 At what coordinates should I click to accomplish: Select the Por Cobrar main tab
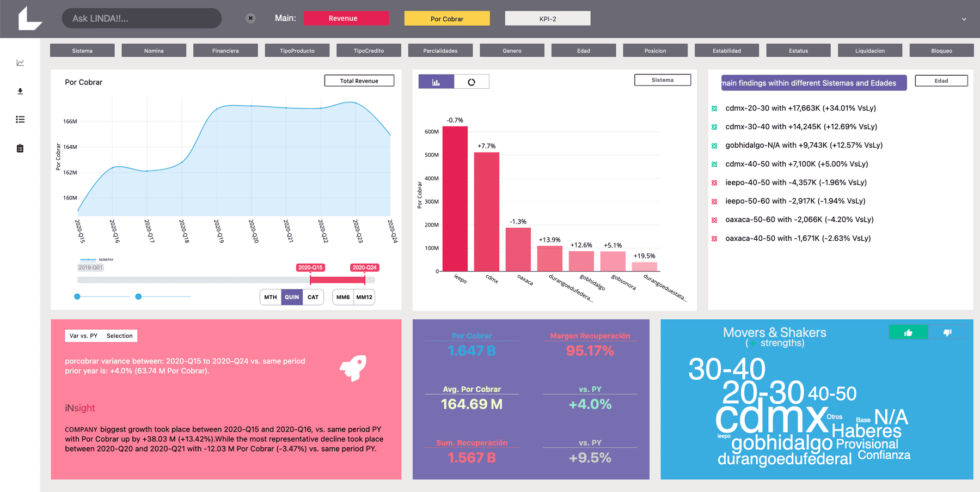447,19
